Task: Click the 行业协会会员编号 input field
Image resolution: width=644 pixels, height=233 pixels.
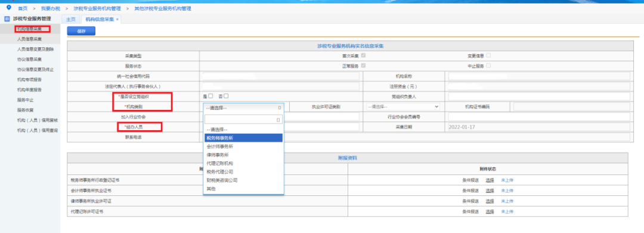Action: [x=539, y=117]
